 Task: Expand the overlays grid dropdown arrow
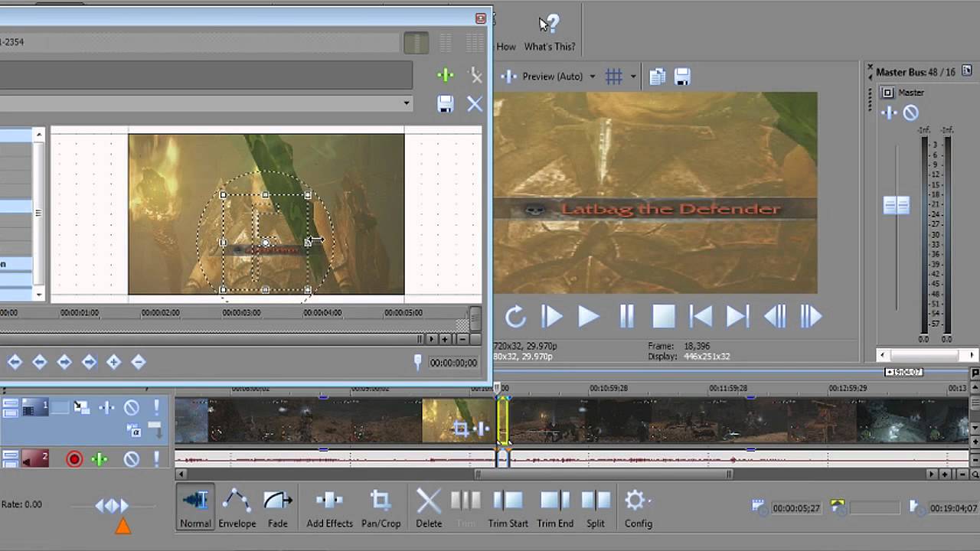(x=633, y=77)
